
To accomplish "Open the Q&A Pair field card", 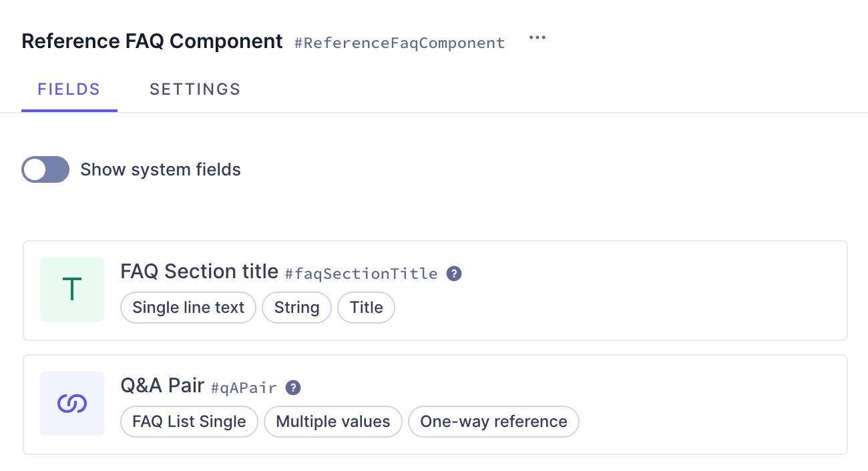I will (434, 403).
